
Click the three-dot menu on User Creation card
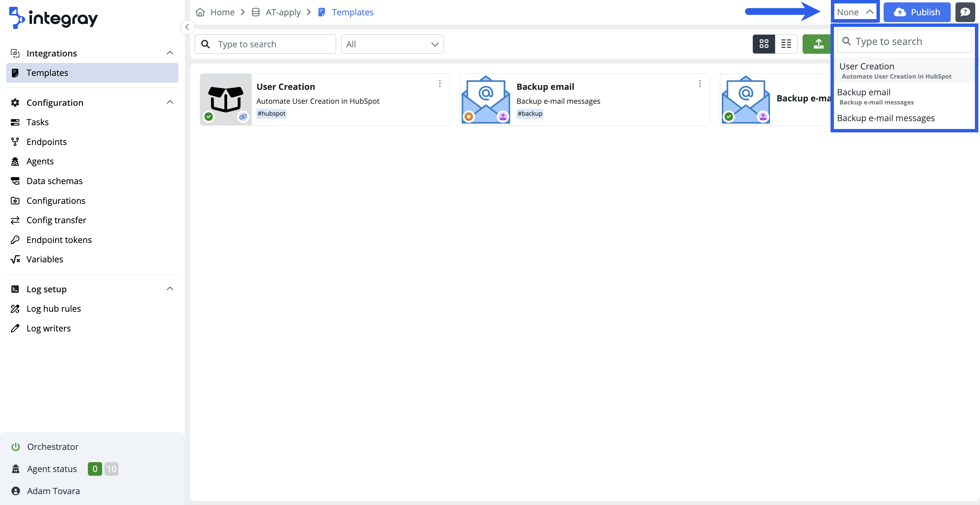[x=440, y=84]
